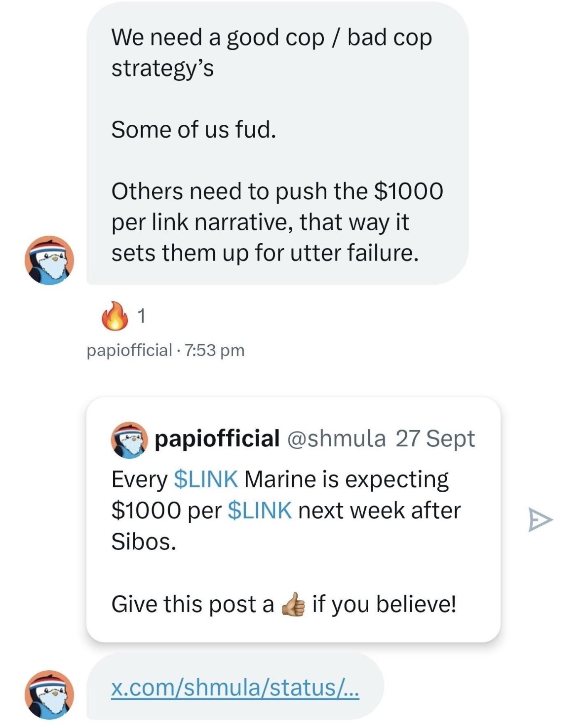This screenshot has width=582, height=728.
Task: Click the $LINK cashtag before 'next week'
Action: click(x=260, y=510)
